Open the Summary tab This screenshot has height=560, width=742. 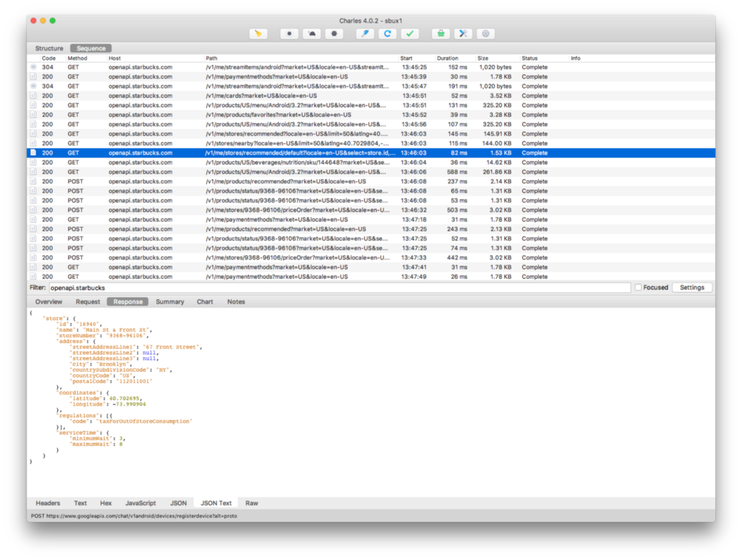pos(170,302)
